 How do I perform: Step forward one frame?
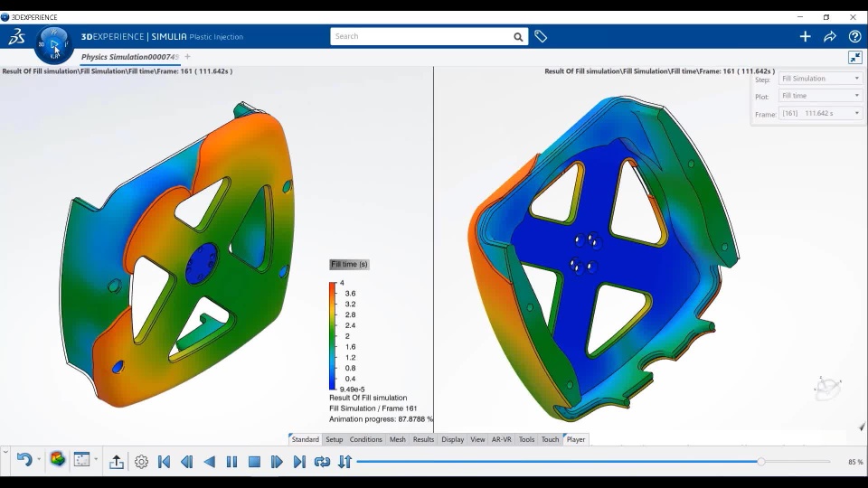[x=277, y=462]
